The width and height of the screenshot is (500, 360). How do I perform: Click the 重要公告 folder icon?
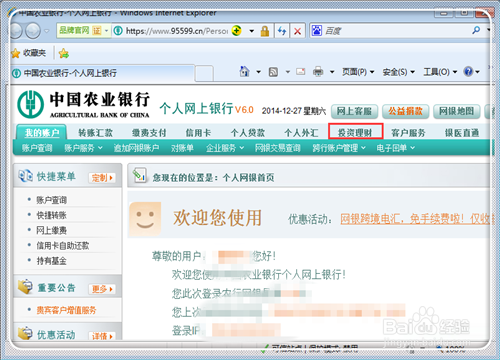tap(25, 287)
